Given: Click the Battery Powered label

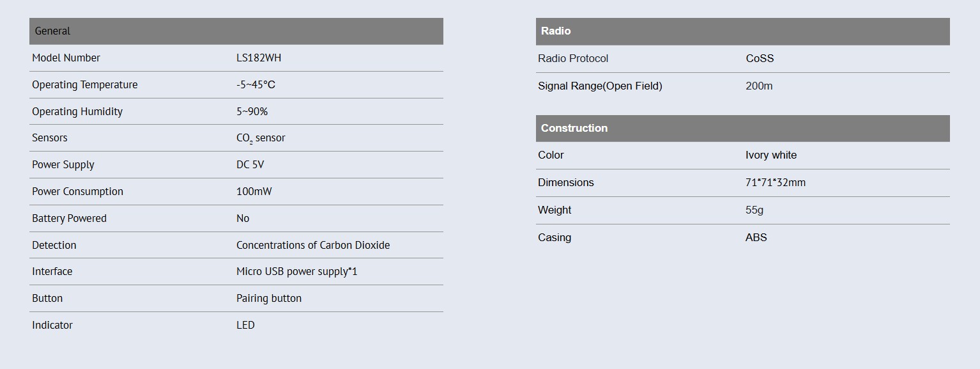Looking at the screenshot, I should (69, 218).
